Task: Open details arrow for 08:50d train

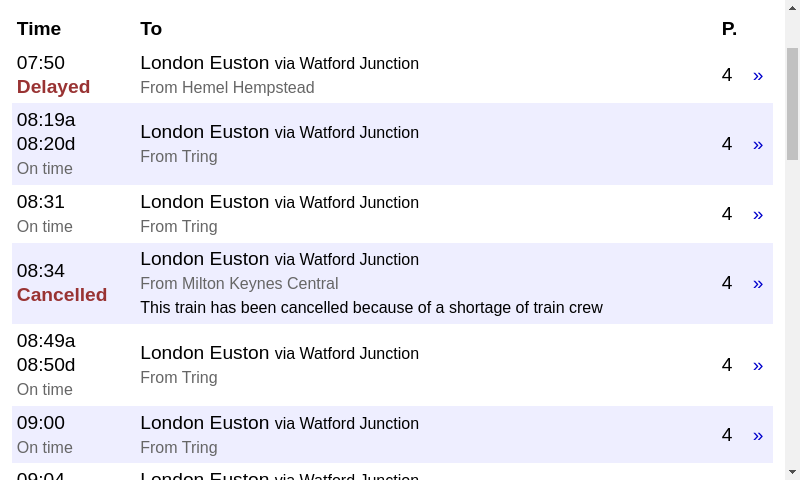Action: 758,366
